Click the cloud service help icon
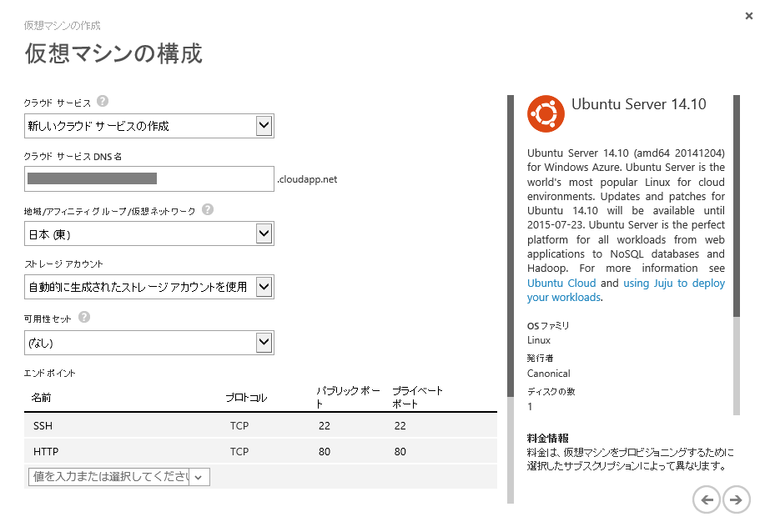765x532 pixels. pos(103,102)
